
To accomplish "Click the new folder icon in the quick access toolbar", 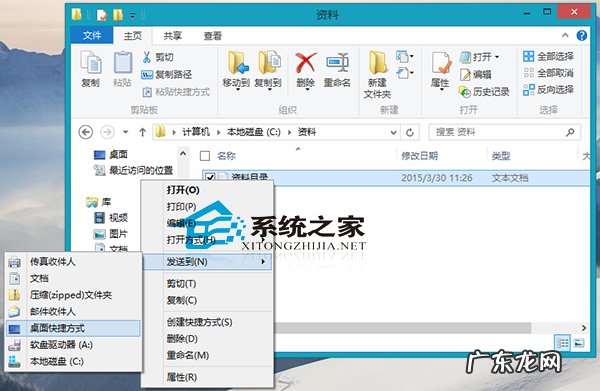I will coord(118,15).
